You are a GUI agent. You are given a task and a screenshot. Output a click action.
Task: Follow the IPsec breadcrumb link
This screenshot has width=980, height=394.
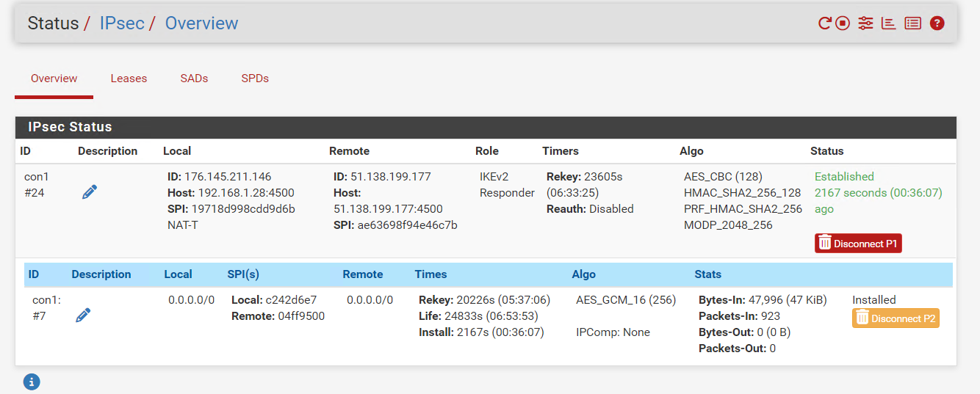point(122,23)
